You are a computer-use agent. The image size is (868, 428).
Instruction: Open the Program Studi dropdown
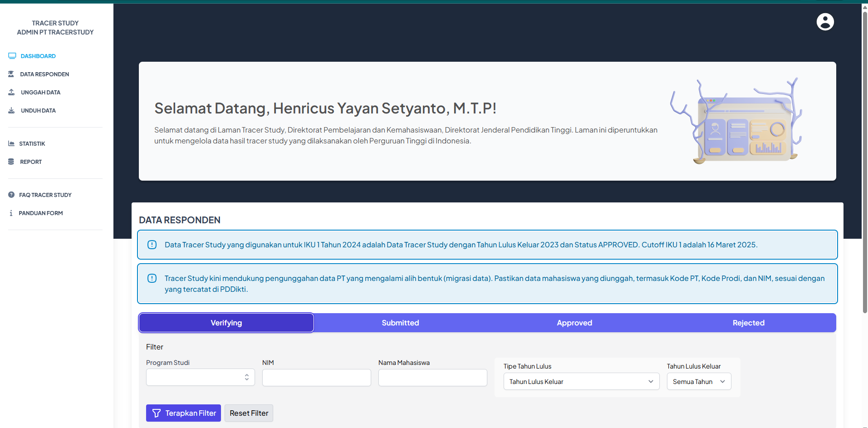pyautogui.click(x=200, y=377)
